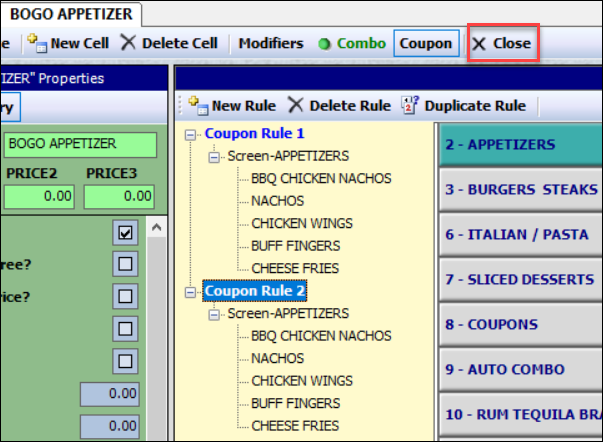Click the New Rule label
This screenshot has width=603, height=442.
coord(244,105)
